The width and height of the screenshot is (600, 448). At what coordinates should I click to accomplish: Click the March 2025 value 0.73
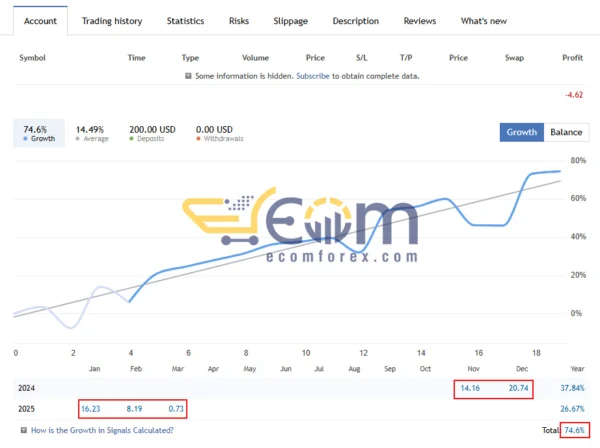pos(176,409)
